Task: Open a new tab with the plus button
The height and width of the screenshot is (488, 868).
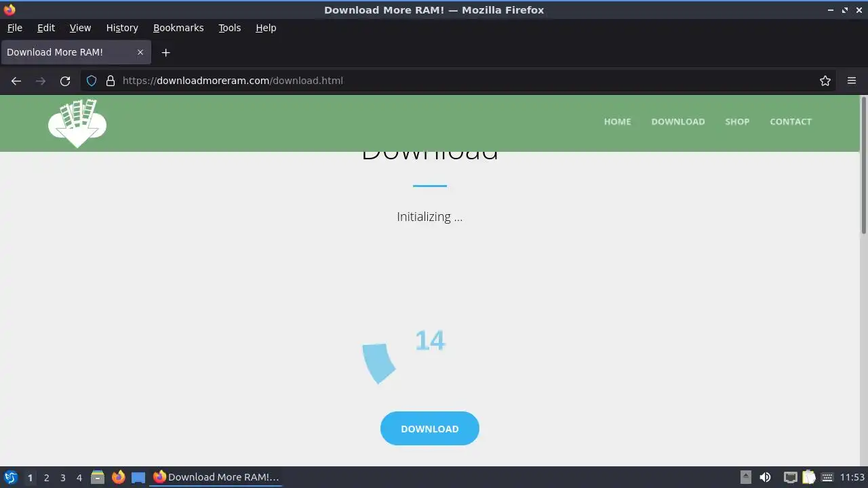Action: 165,52
